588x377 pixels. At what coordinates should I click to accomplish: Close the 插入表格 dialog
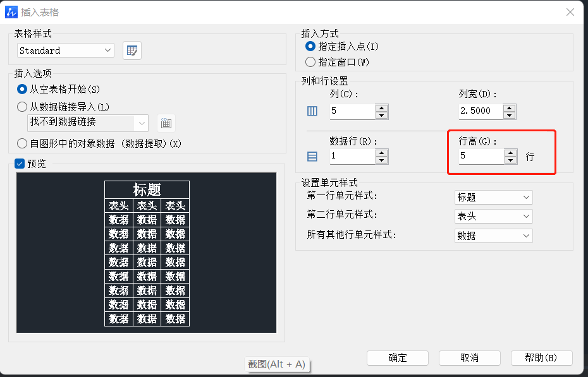[570, 13]
